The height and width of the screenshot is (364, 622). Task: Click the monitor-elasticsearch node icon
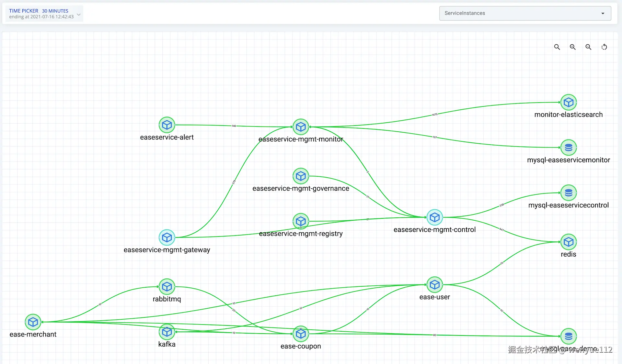click(x=569, y=102)
